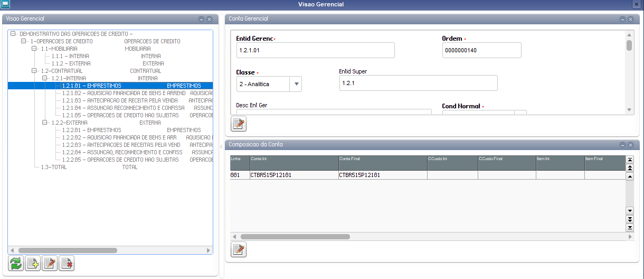Image resolution: width=644 pixels, height=279 pixels.
Task: Open the Classe dropdown
Action: pos(296,84)
